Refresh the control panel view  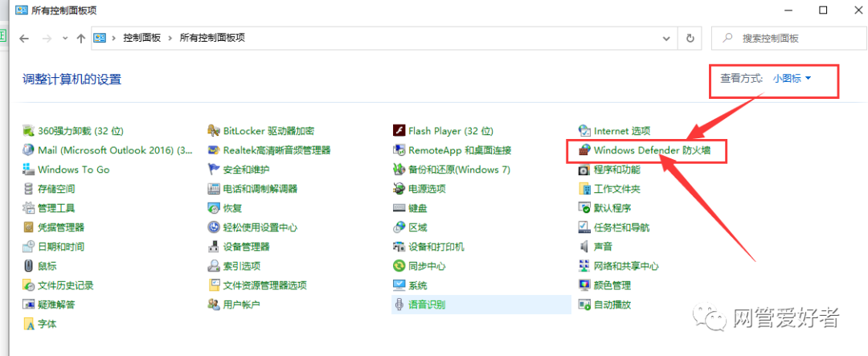(x=690, y=39)
